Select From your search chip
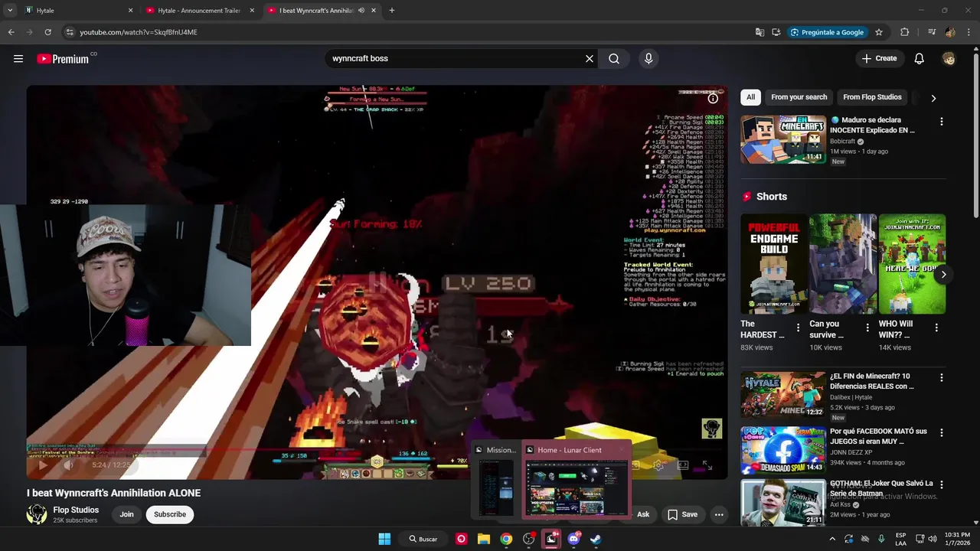980x551 pixels. point(799,97)
